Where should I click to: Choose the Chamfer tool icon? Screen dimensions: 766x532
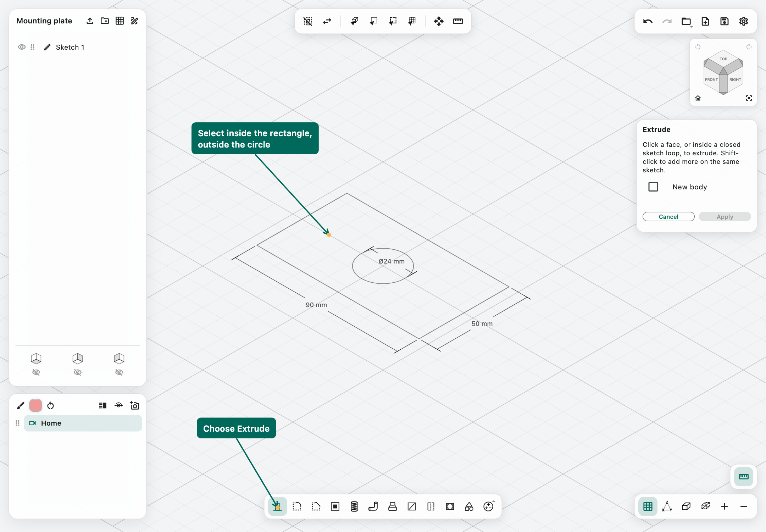pos(316,506)
